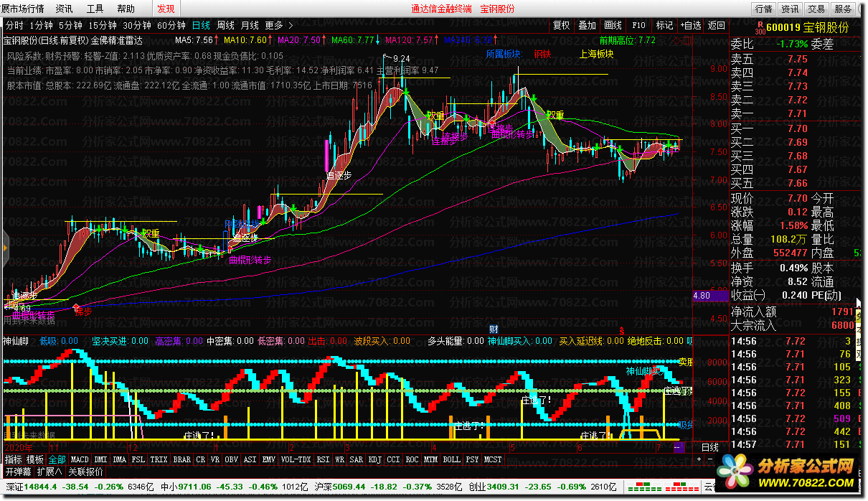Switch to the 30分钟 period
The image size is (868, 501).
click(136, 25)
